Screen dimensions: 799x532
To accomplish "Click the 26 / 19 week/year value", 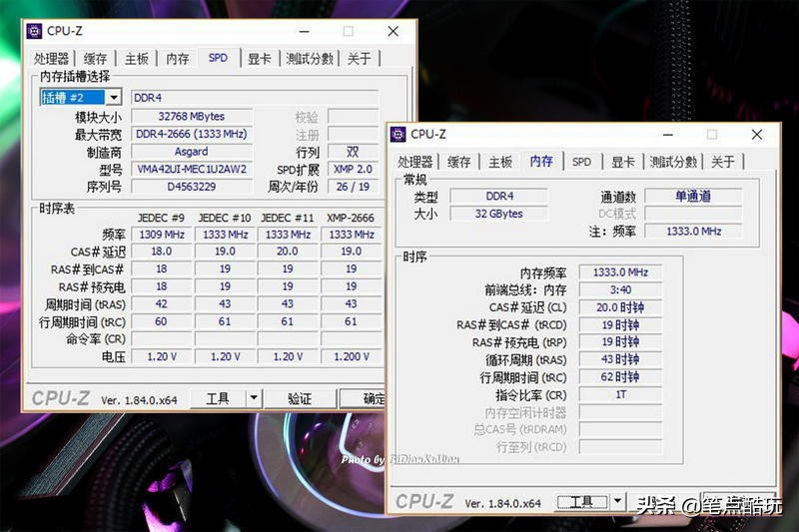I will (x=353, y=187).
